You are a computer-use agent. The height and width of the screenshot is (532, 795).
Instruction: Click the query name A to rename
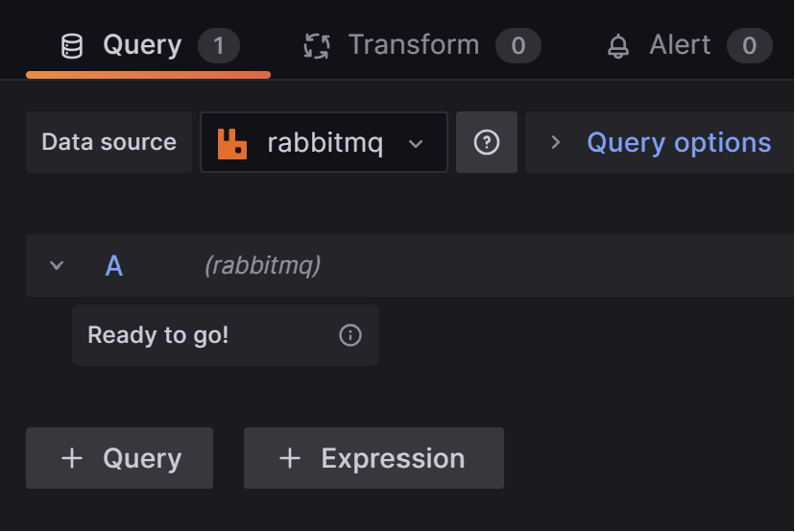(x=114, y=266)
